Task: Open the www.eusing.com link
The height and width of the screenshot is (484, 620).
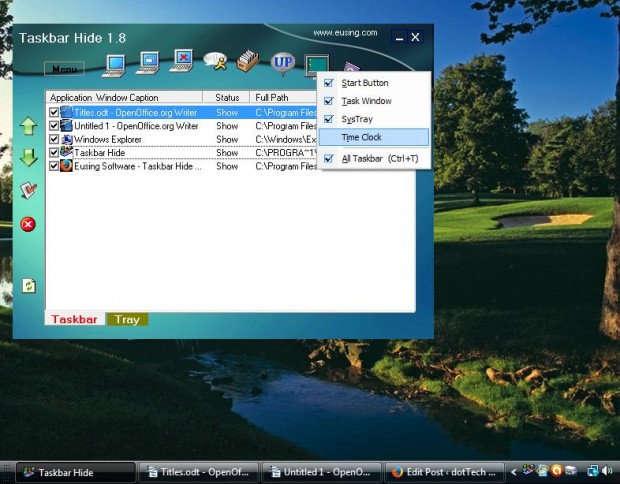Action: click(x=345, y=33)
